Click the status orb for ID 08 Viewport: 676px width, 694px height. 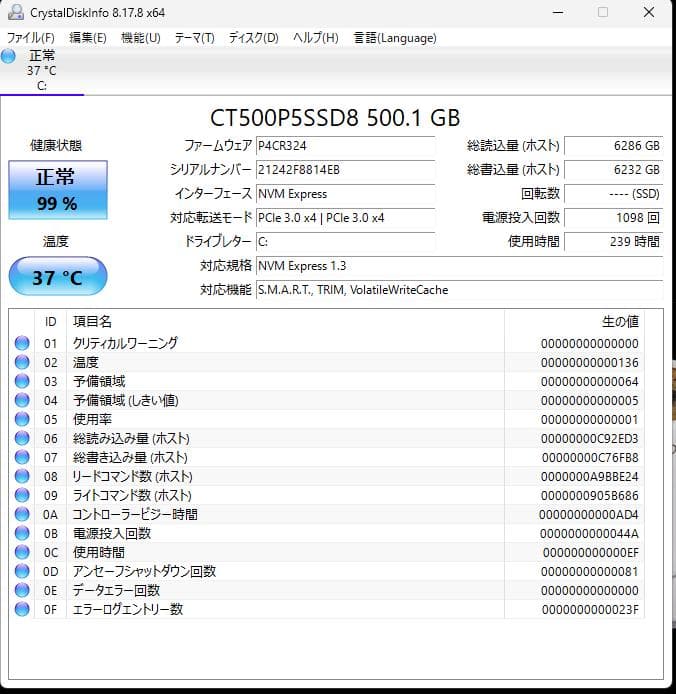[x=22, y=476]
